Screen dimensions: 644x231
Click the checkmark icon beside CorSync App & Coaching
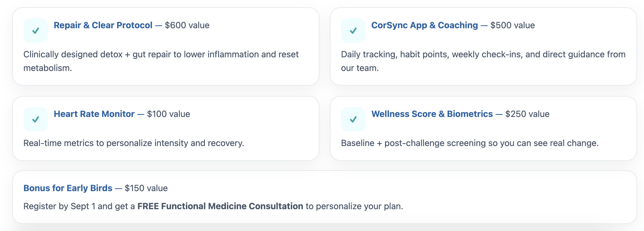(353, 31)
